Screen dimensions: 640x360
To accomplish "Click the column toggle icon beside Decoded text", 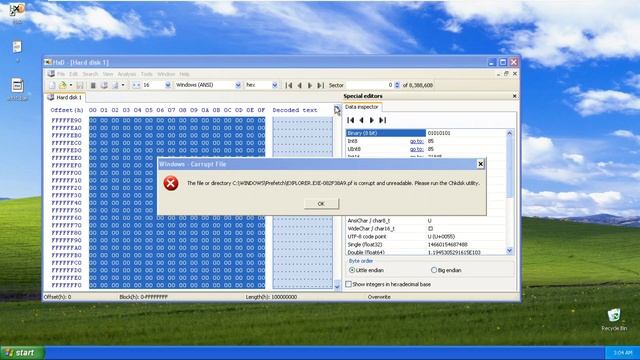I will (337, 110).
